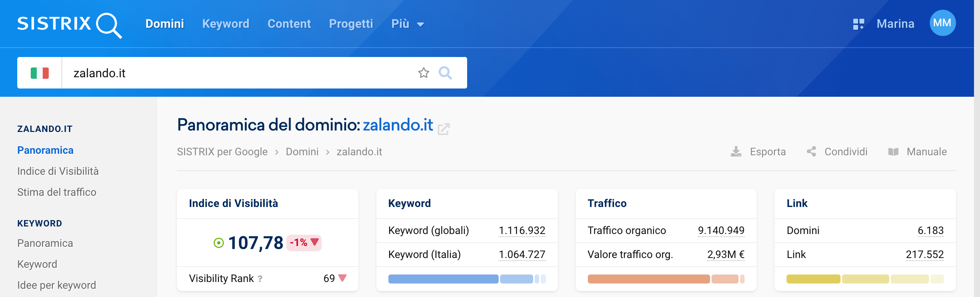Open Stima del traffico in the sidebar
Image resolution: width=980 pixels, height=297 pixels.
tap(57, 192)
